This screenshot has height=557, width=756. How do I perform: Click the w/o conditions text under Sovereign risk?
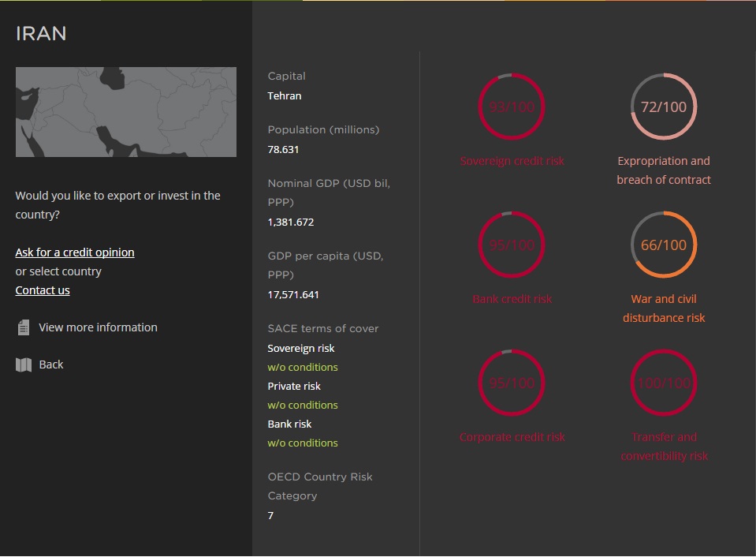303,368
